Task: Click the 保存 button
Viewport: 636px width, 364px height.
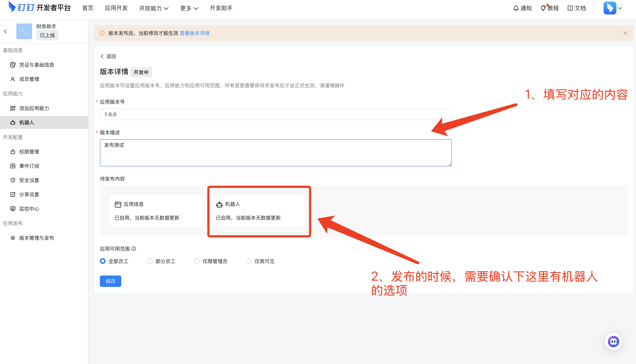Action: pyautogui.click(x=110, y=281)
